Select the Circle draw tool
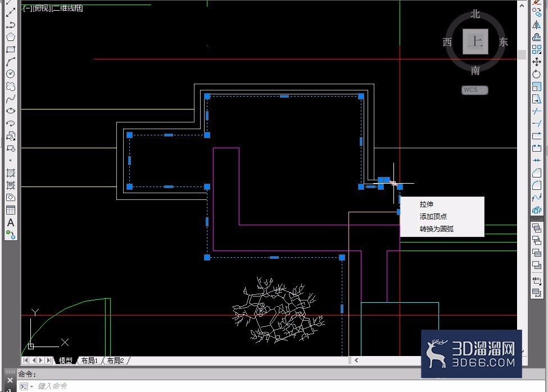 pos(11,74)
